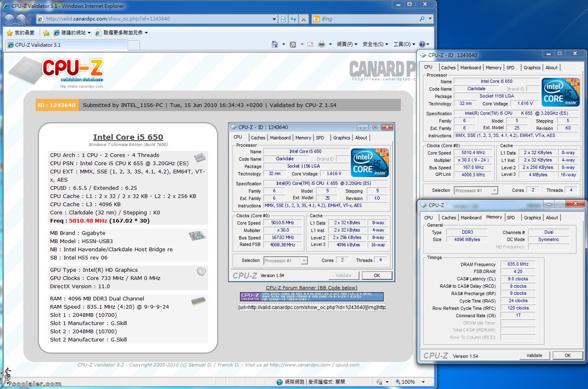588x389 pixels.
Task: Open the Safety menu (安全性(S))
Action: 375,44
